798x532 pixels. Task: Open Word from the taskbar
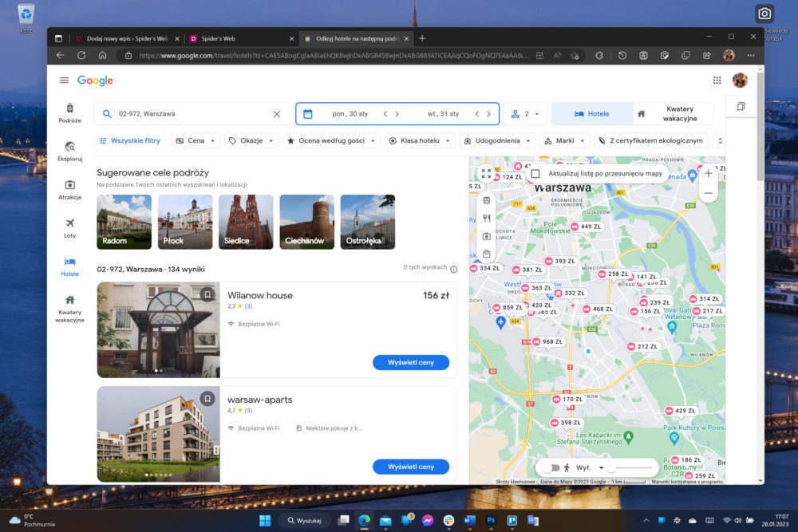click(x=469, y=520)
